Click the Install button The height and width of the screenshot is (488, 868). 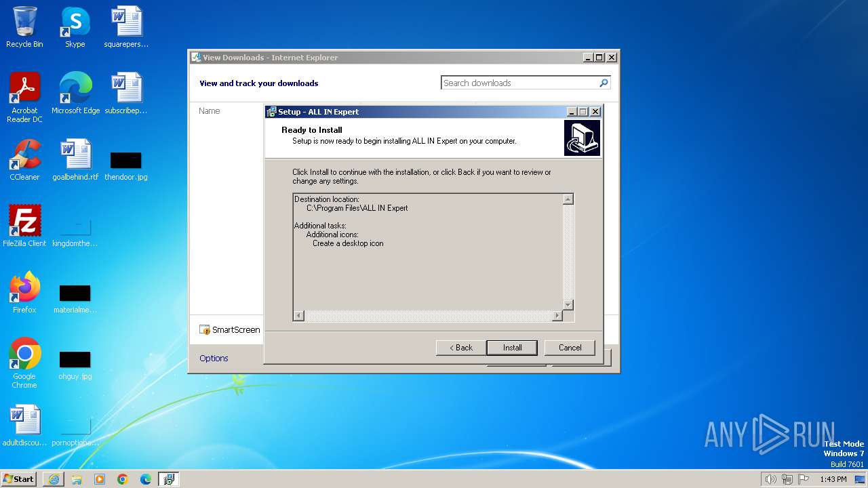(512, 348)
